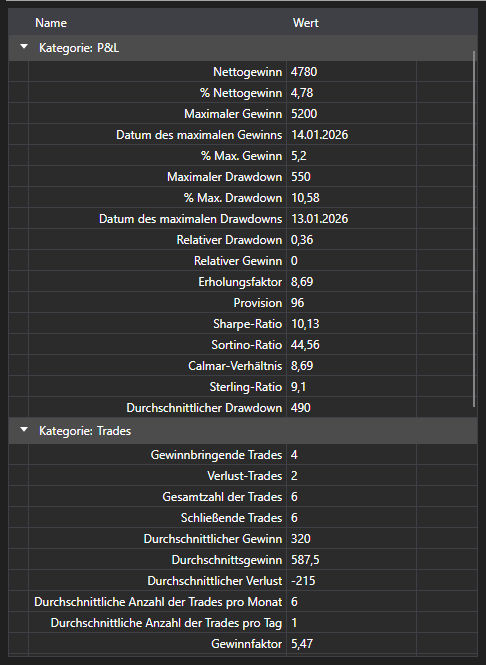Sort by the Wert column header
Viewport: 486px width, 665px height.
point(305,23)
